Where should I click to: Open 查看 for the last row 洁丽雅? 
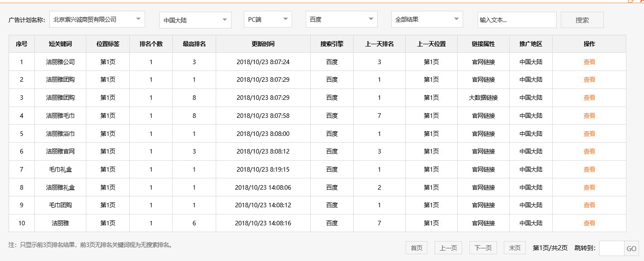pyautogui.click(x=589, y=223)
